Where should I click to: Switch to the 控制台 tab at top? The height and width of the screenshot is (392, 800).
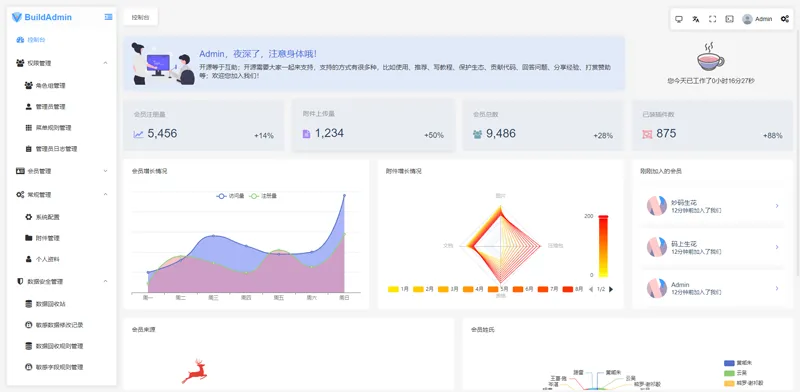click(x=140, y=17)
